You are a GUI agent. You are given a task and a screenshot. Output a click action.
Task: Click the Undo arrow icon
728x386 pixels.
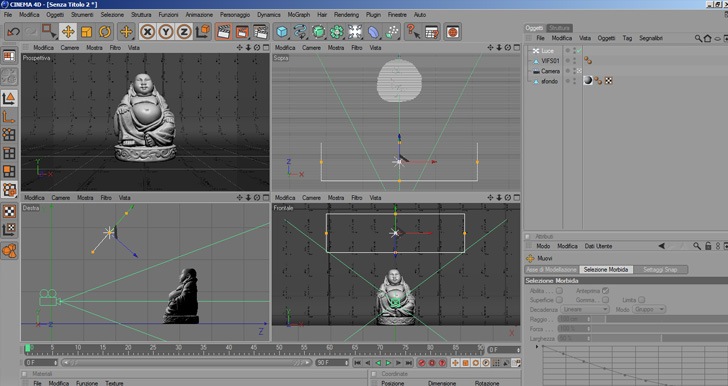pos(13,32)
